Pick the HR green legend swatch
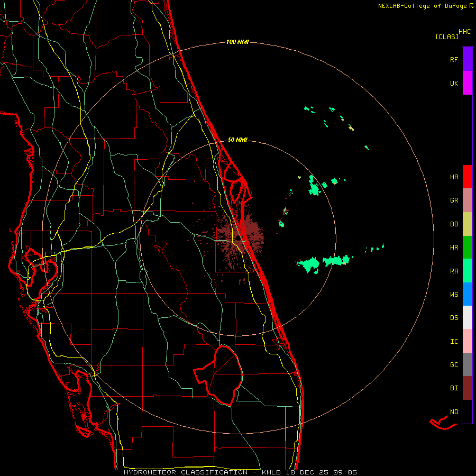 tap(467, 248)
